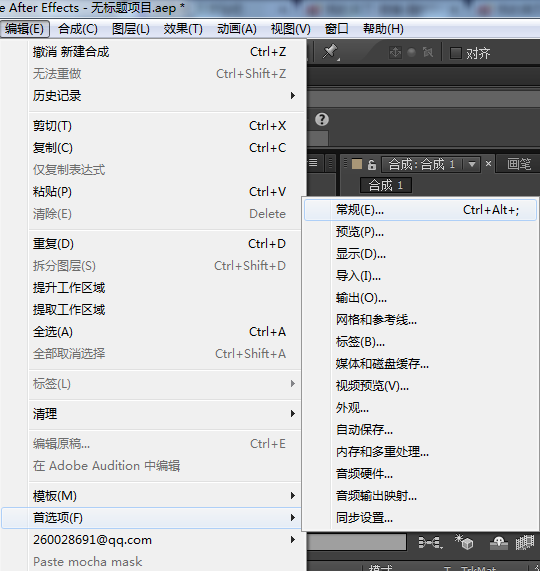Open the 图层(L) menu
The height and width of the screenshot is (571, 540).
(x=131, y=29)
